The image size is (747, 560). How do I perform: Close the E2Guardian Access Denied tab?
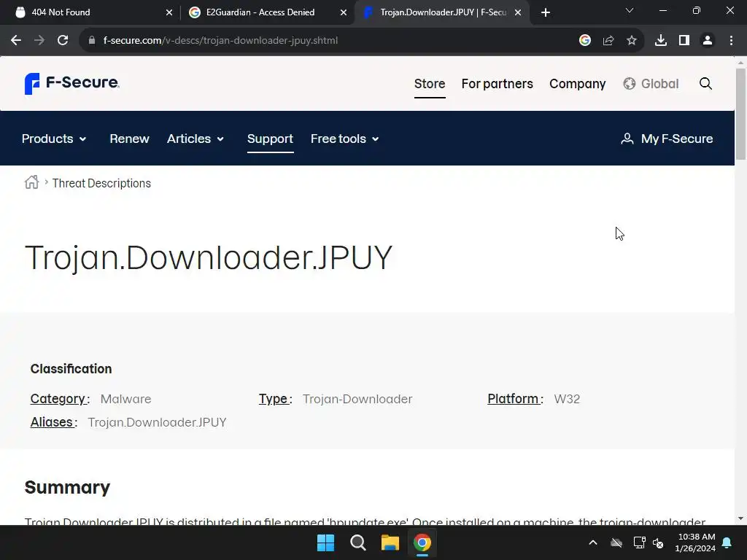[x=344, y=12]
